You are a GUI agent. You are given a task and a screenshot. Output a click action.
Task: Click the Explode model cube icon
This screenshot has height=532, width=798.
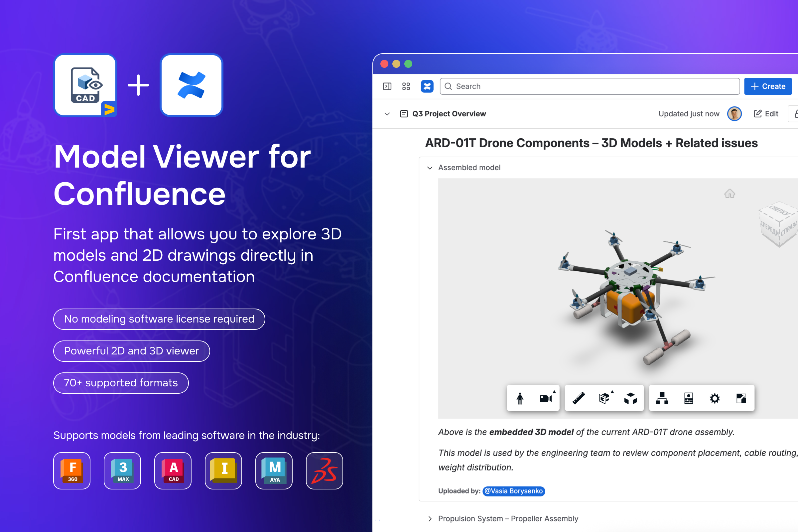coord(630,398)
